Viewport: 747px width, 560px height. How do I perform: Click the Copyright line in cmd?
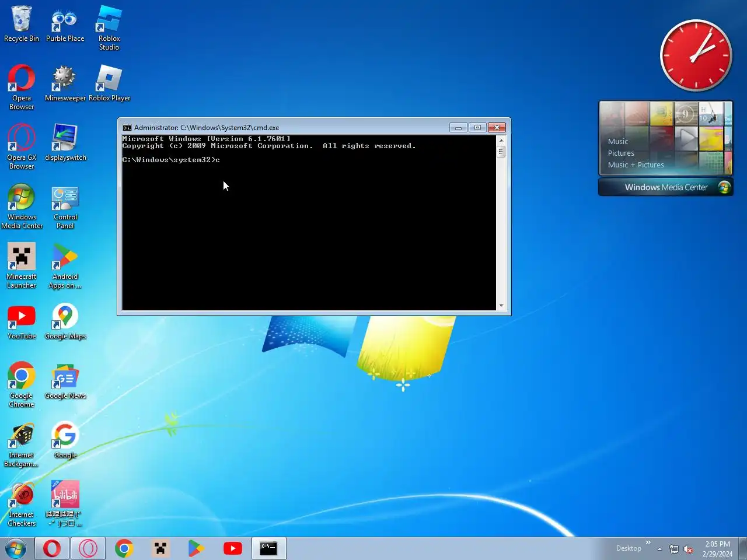[x=269, y=146]
